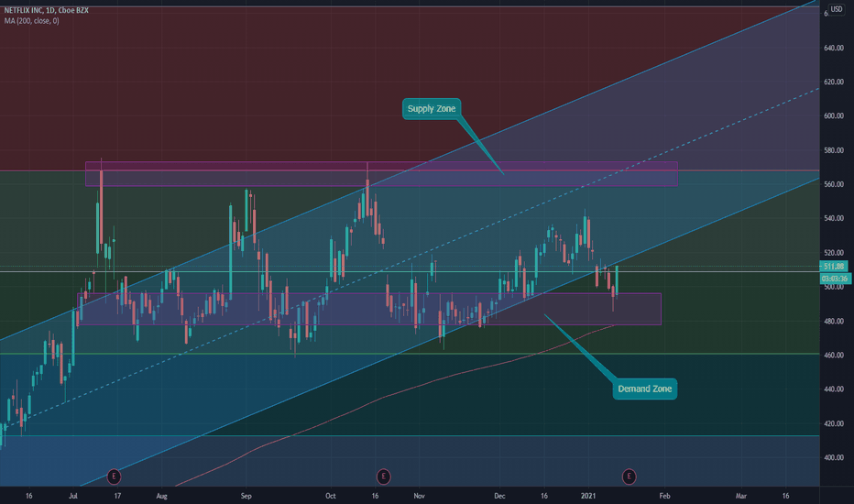Click the Oct label on time axis
The image size is (854, 504).
331,496
